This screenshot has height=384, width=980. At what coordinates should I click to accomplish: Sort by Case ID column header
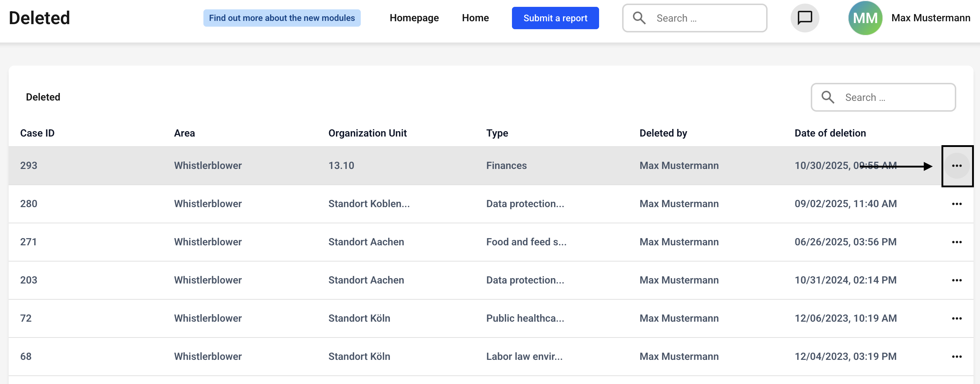pos(37,133)
